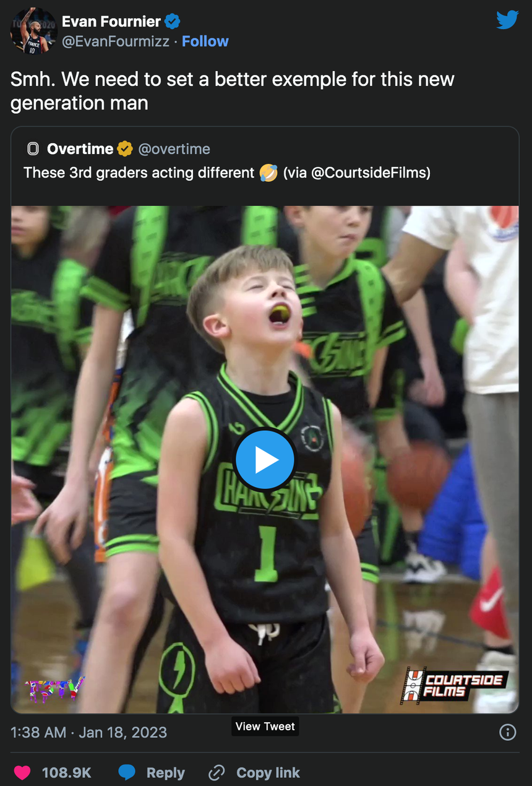The height and width of the screenshot is (786, 532).
Task: Click the @overtime handle
Action: pyautogui.click(x=174, y=149)
